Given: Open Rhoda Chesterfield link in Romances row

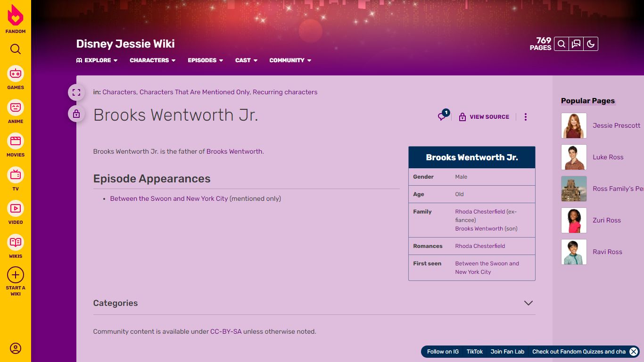Looking at the screenshot, I should (x=480, y=246).
